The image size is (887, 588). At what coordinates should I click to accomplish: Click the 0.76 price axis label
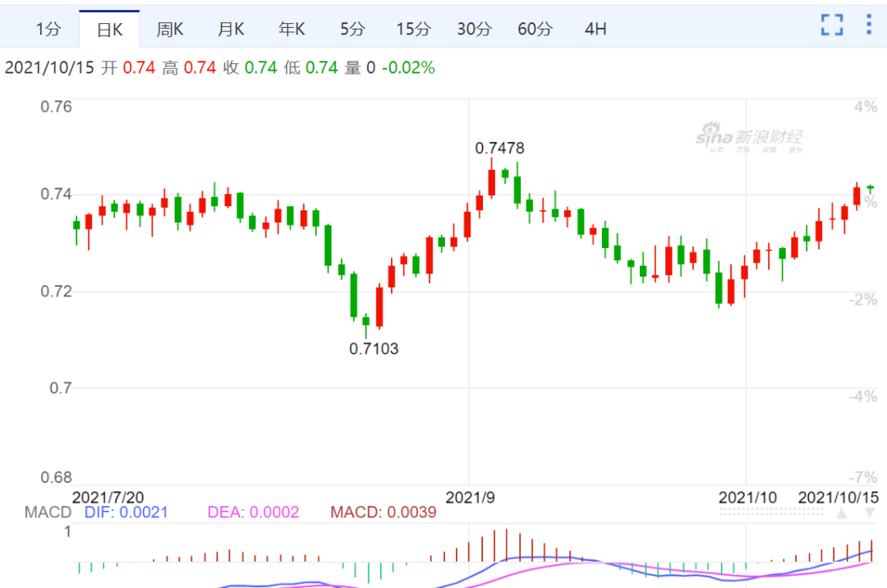(x=56, y=107)
